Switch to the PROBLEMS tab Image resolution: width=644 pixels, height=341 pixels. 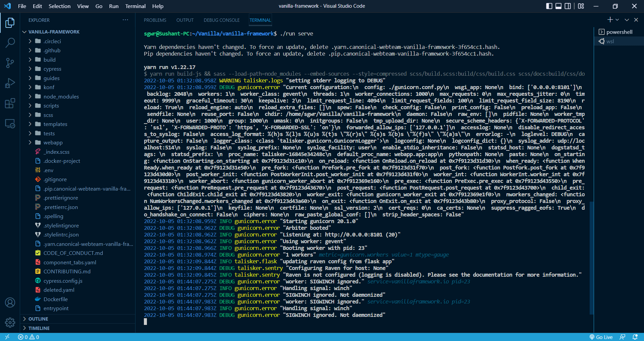[155, 20]
